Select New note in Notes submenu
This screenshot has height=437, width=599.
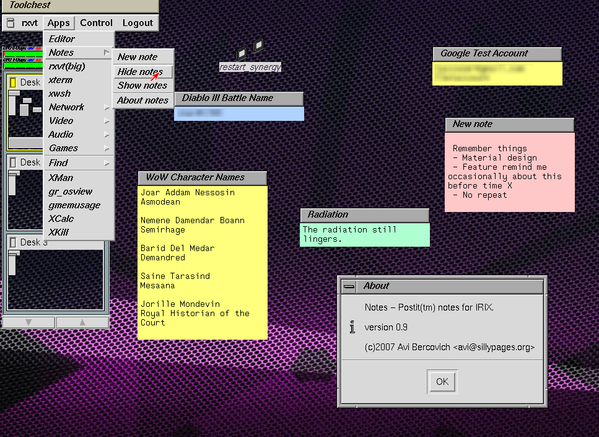click(143, 57)
